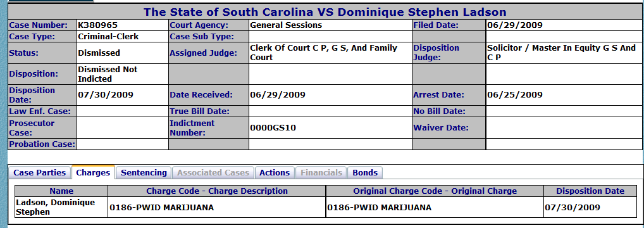644x228 pixels.
Task: Click the case title header
Action: pyautogui.click(x=325, y=12)
